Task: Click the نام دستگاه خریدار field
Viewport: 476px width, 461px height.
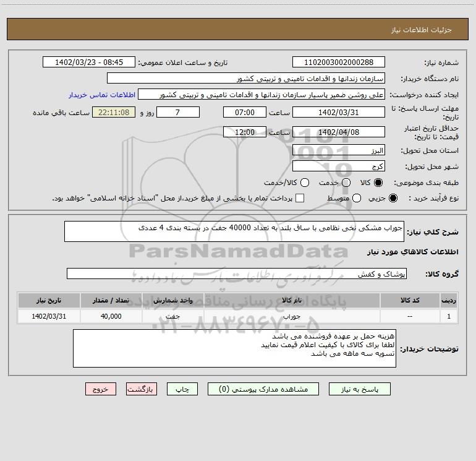Action: click(x=246, y=79)
